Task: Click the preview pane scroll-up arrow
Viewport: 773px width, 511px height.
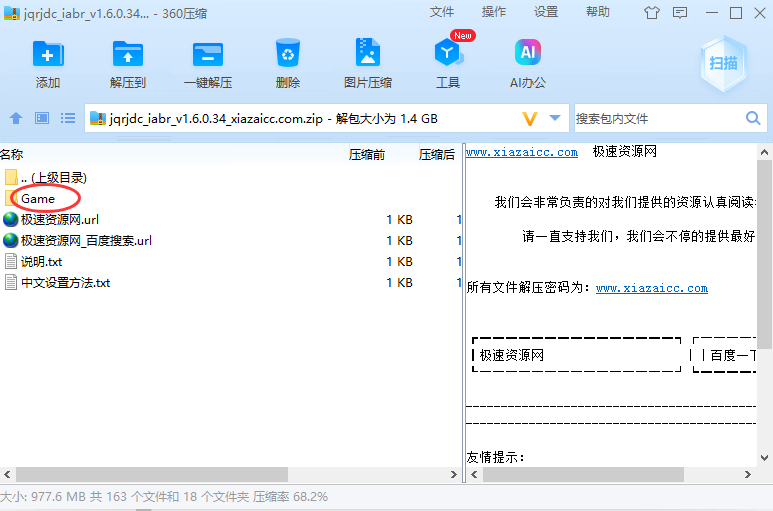Action: pyautogui.click(x=764, y=152)
